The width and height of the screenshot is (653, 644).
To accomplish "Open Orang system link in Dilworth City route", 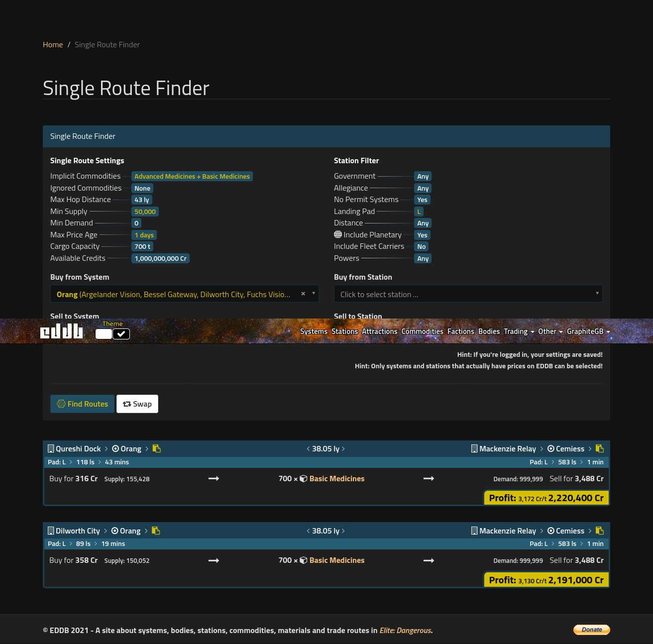I will pos(130,531).
